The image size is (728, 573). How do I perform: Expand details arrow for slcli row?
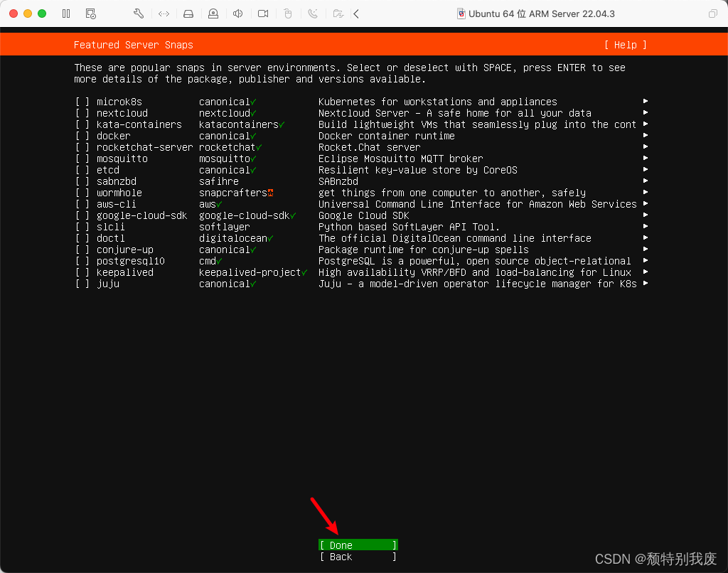(x=646, y=226)
